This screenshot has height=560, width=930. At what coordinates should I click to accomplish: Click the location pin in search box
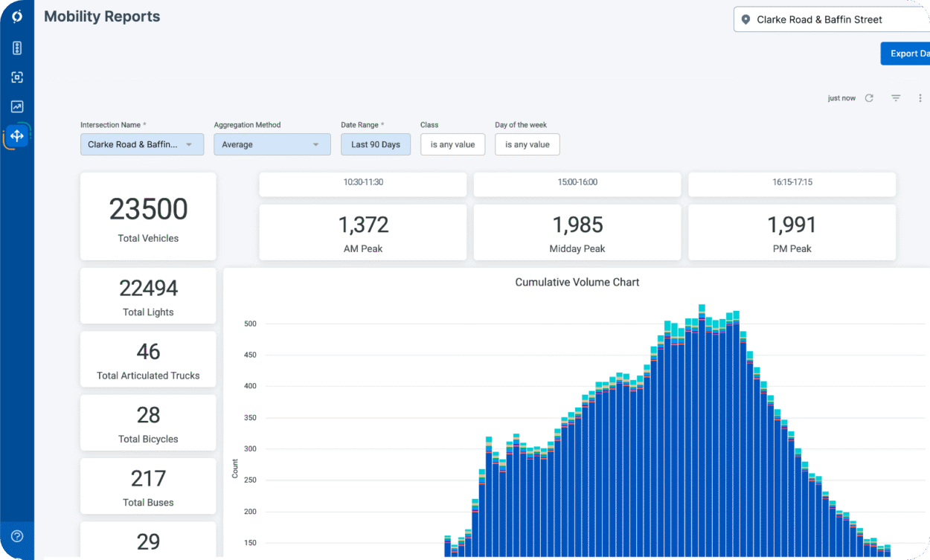click(746, 20)
